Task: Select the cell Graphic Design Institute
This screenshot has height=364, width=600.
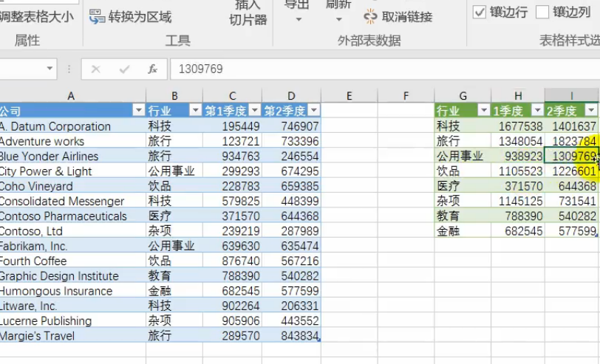Action: [72, 275]
